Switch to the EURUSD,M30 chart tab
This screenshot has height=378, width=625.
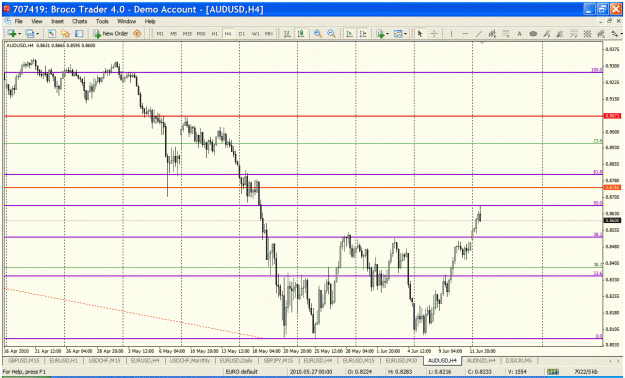(x=401, y=360)
